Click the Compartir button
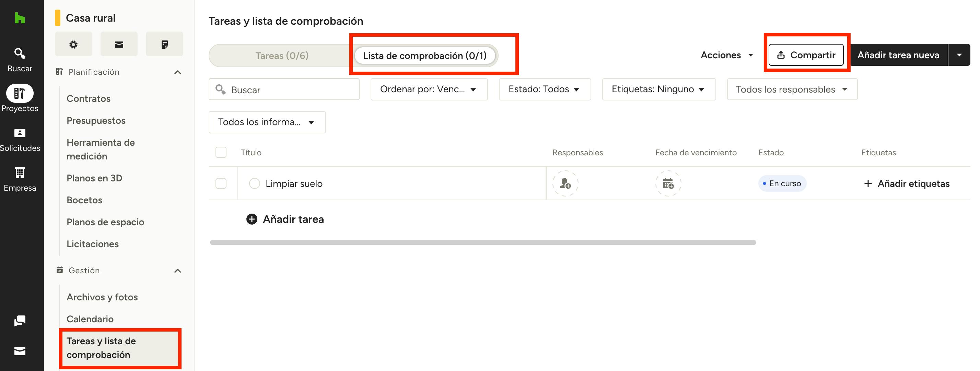This screenshot has height=371, width=980. [x=806, y=55]
